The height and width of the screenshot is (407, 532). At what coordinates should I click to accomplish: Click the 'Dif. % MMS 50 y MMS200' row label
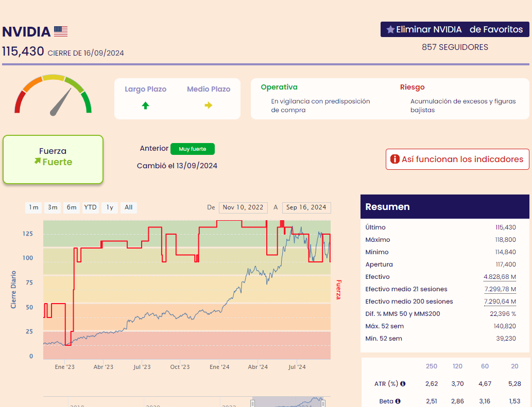tap(403, 314)
